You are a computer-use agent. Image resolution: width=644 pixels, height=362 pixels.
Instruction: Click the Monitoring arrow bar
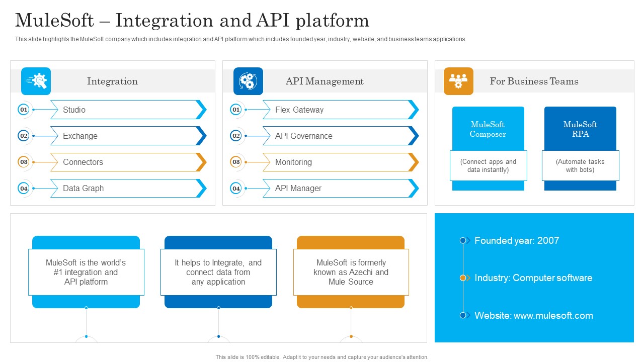[341, 162]
